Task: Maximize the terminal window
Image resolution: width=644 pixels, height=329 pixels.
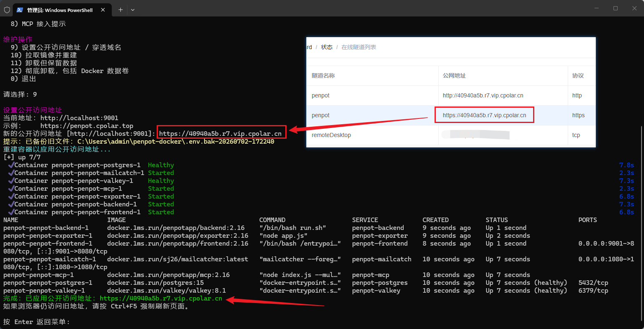Action: click(x=616, y=8)
